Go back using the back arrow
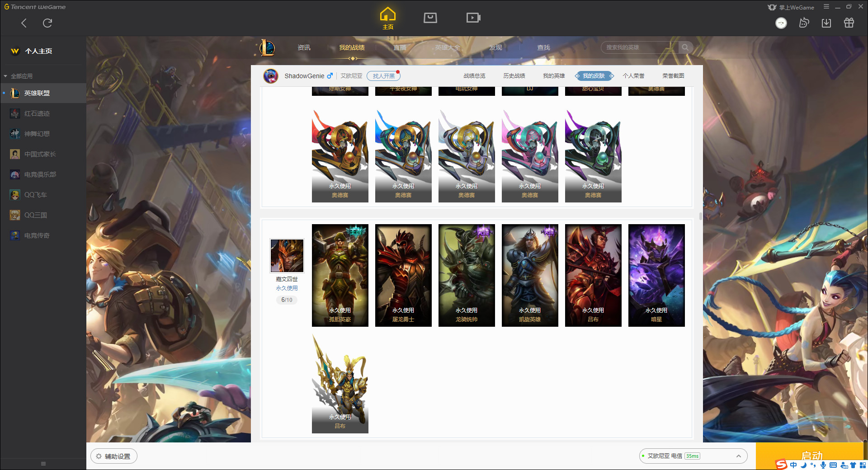The image size is (868, 470). [24, 23]
